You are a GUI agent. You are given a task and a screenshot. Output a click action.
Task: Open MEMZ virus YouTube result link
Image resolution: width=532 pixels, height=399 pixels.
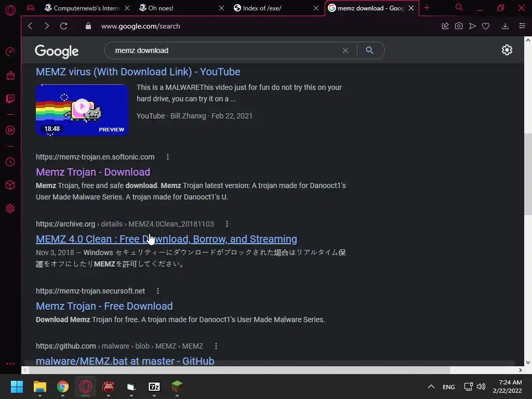tap(138, 72)
